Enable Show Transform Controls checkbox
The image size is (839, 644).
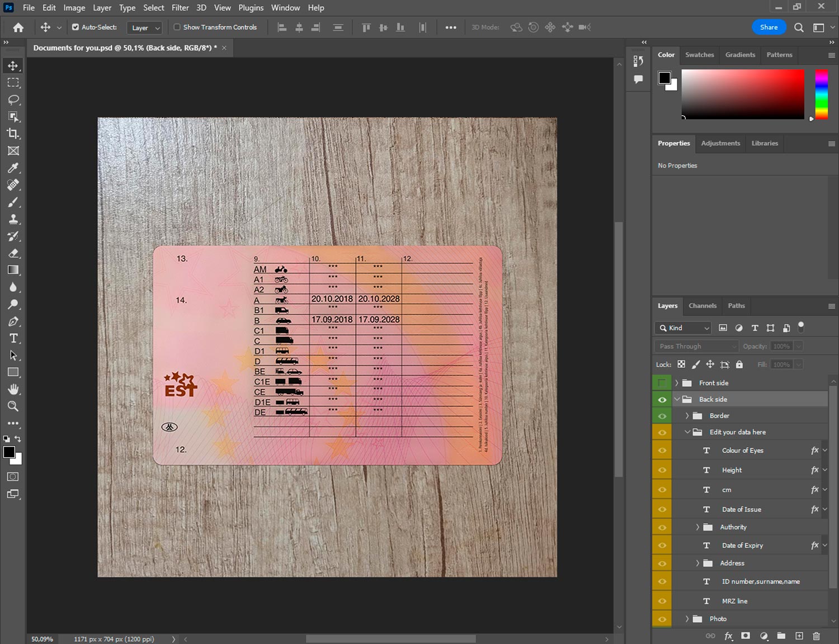177,27
